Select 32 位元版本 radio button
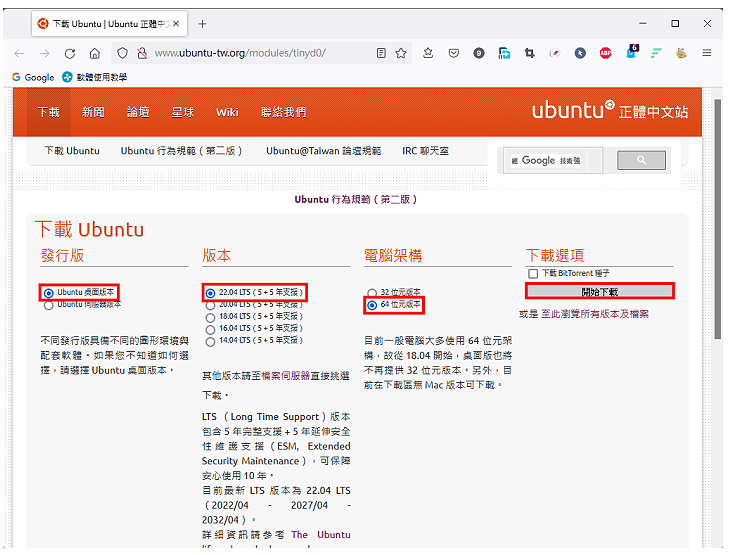This screenshot has width=736, height=555. [x=372, y=293]
